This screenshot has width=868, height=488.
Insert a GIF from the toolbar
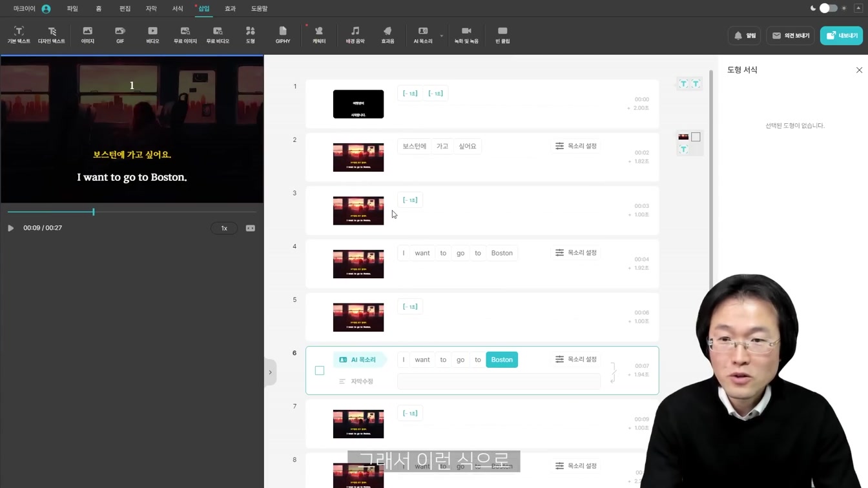tap(120, 35)
